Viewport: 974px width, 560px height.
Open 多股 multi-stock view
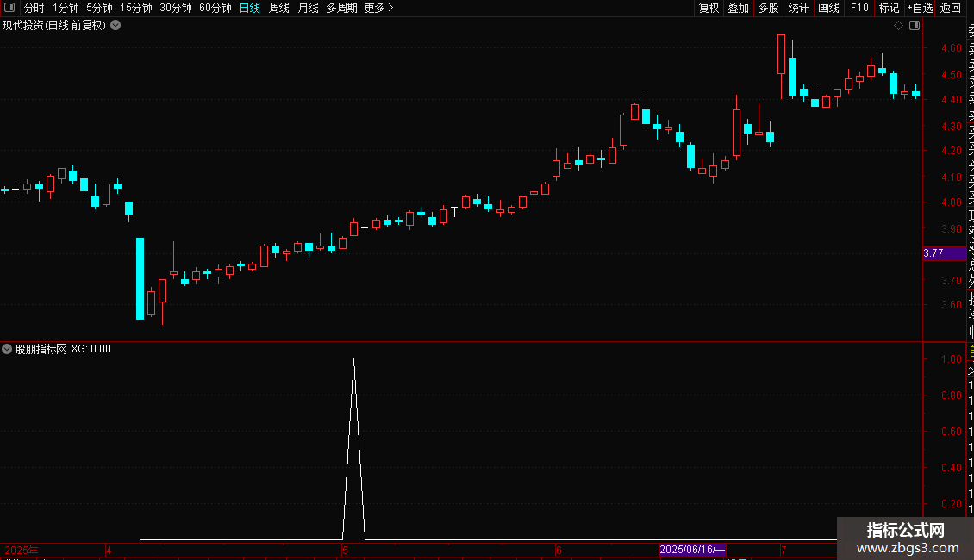point(768,8)
